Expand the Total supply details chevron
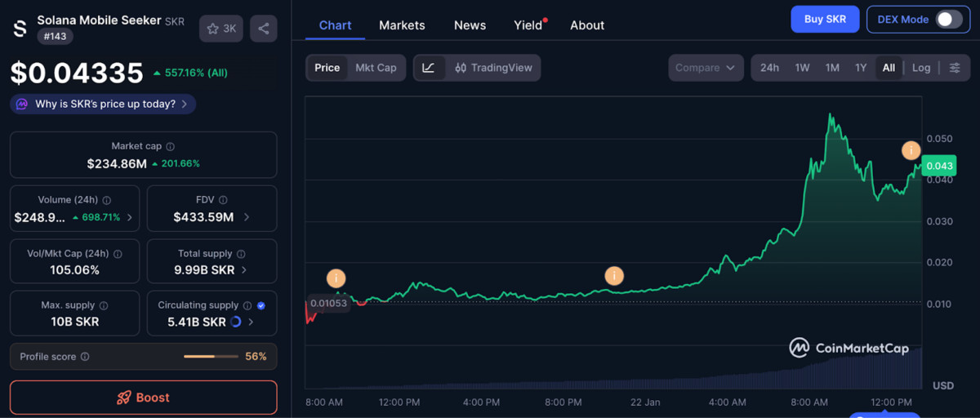The width and height of the screenshot is (980, 418). tap(244, 270)
